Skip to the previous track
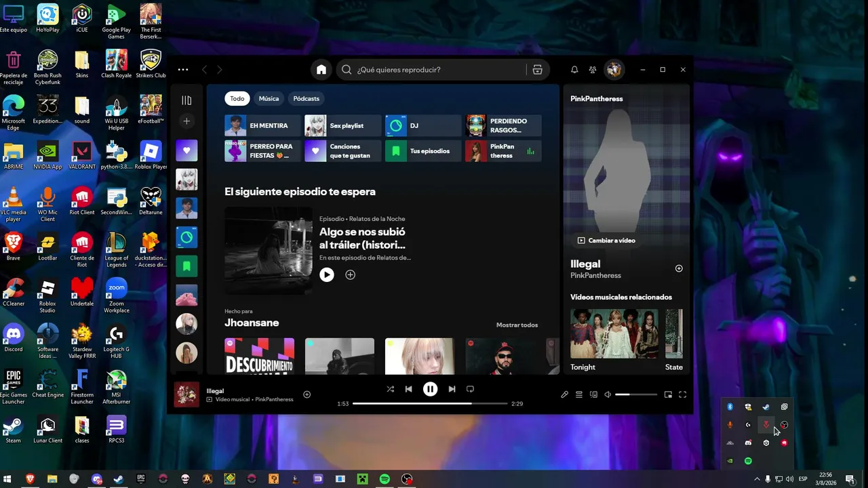The image size is (868, 488). (408, 389)
